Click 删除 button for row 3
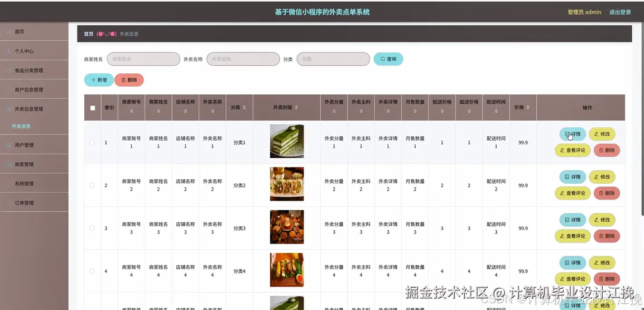The image size is (644, 310). (x=607, y=236)
